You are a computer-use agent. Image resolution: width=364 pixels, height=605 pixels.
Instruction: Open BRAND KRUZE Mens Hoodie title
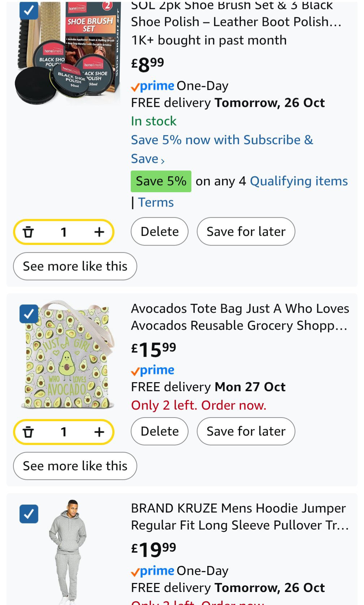(238, 517)
